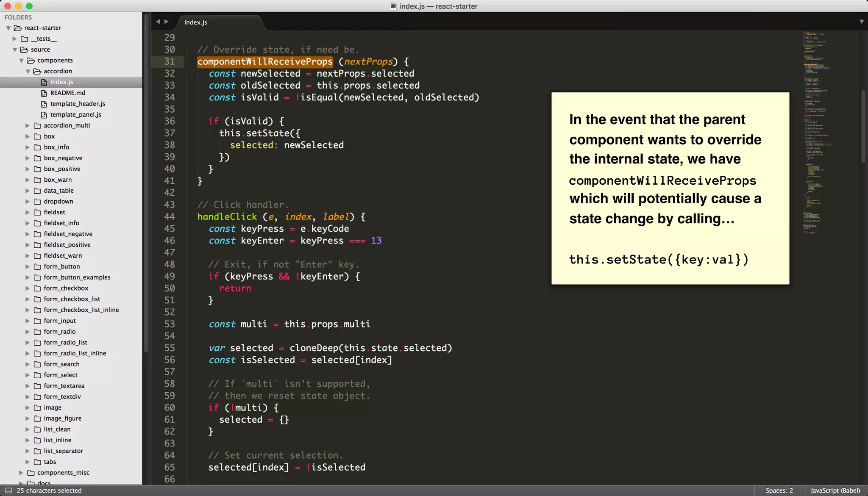The width and height of the screenshot is (868, 496).
Task: Expand the tabs folder arrow
Action: coord(28,462)
